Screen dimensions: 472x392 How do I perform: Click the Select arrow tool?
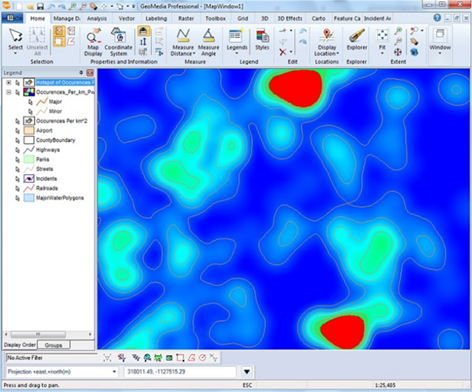(15, 36)
